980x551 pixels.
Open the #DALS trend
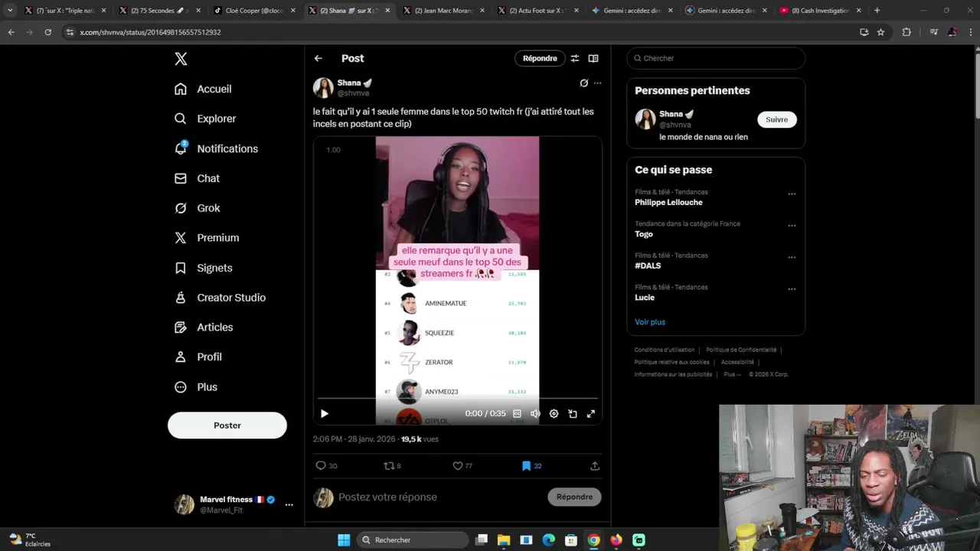point(648,266)
